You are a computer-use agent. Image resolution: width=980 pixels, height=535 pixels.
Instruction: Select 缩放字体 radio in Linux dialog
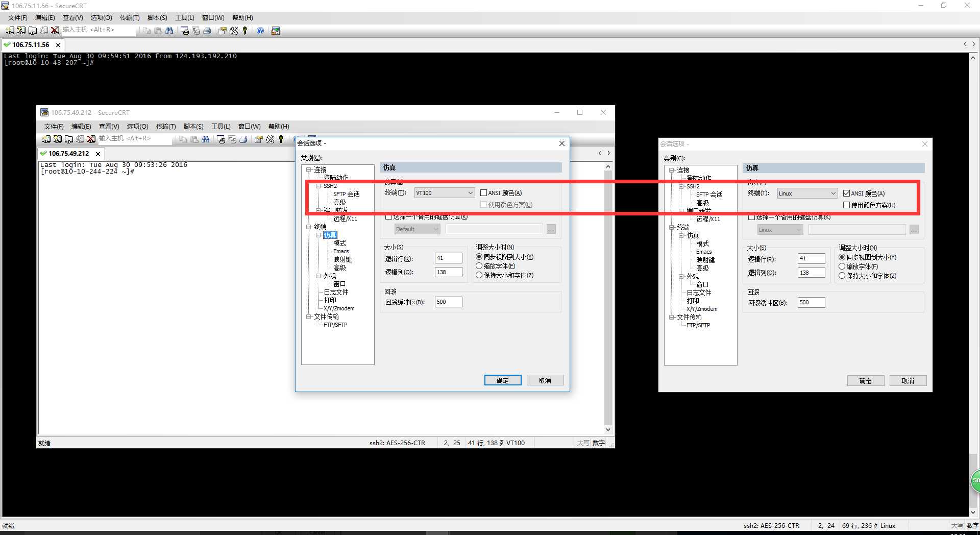842,266
